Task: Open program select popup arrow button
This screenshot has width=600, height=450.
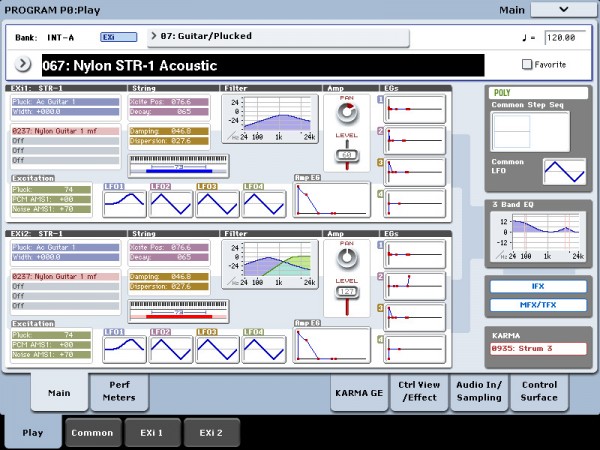Action: [x=23, y=64]
